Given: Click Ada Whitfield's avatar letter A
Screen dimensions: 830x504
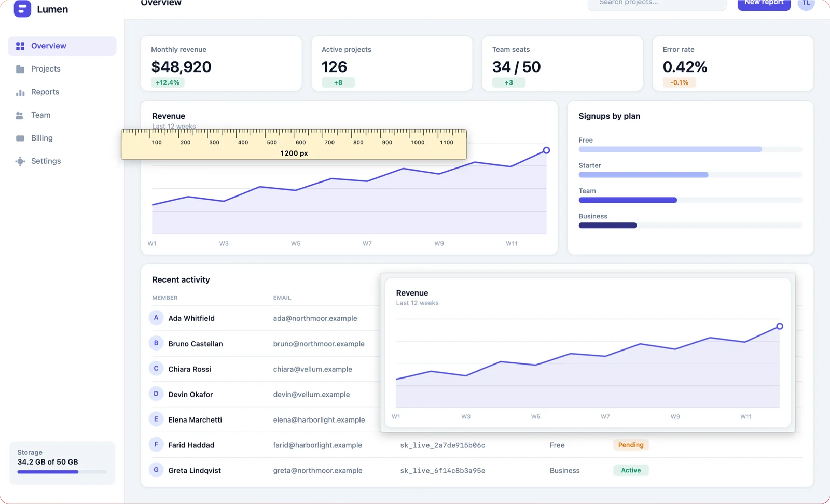Looking at the screenshot, I should [x=156, y=318].
